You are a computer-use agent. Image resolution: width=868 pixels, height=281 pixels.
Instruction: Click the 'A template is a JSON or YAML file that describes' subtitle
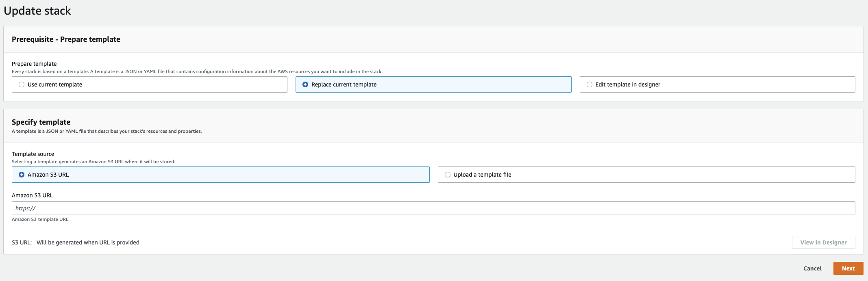point(107,131)
